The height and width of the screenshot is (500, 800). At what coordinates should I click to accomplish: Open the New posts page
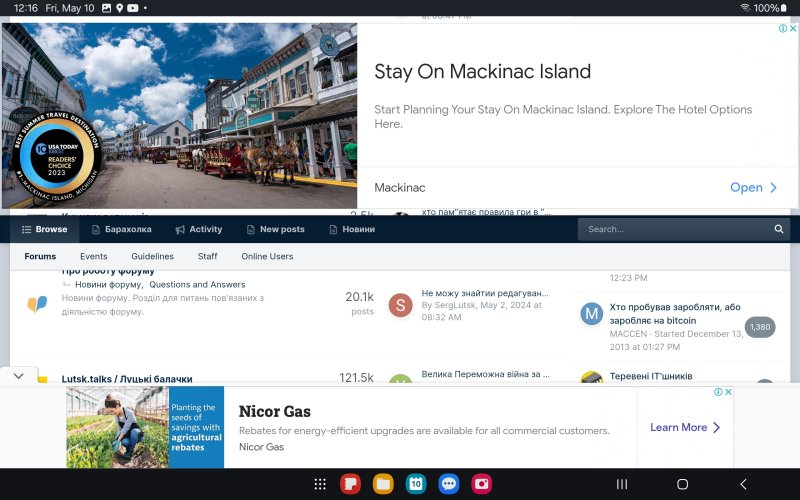[276, 230]
